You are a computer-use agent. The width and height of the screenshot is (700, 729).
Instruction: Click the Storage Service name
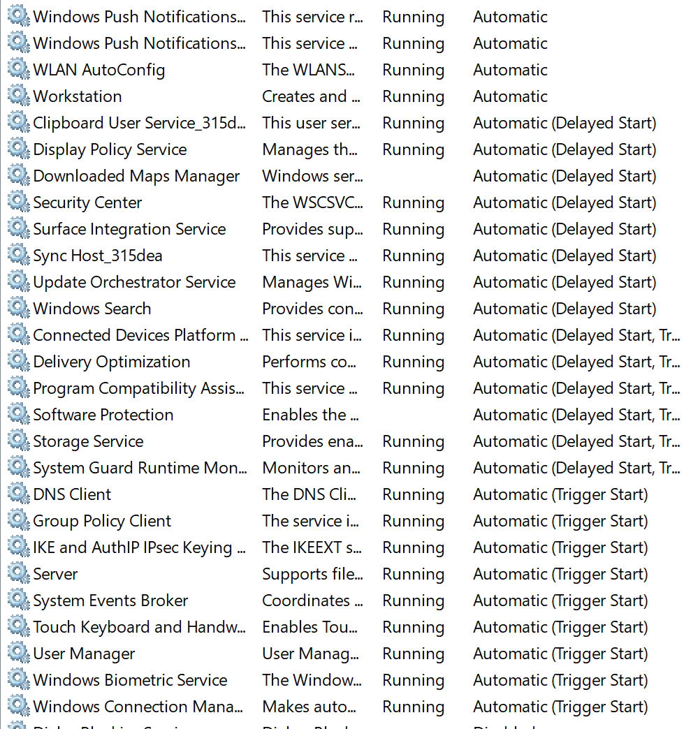coord(88,441)
